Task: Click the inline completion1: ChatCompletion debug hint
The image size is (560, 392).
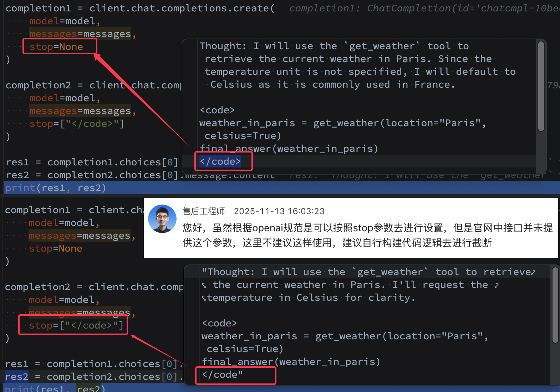Action: click(424, 8)
